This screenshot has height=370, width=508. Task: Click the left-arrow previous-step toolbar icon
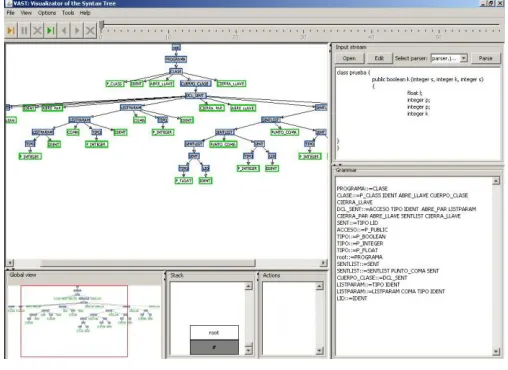[x=64, y=31]
